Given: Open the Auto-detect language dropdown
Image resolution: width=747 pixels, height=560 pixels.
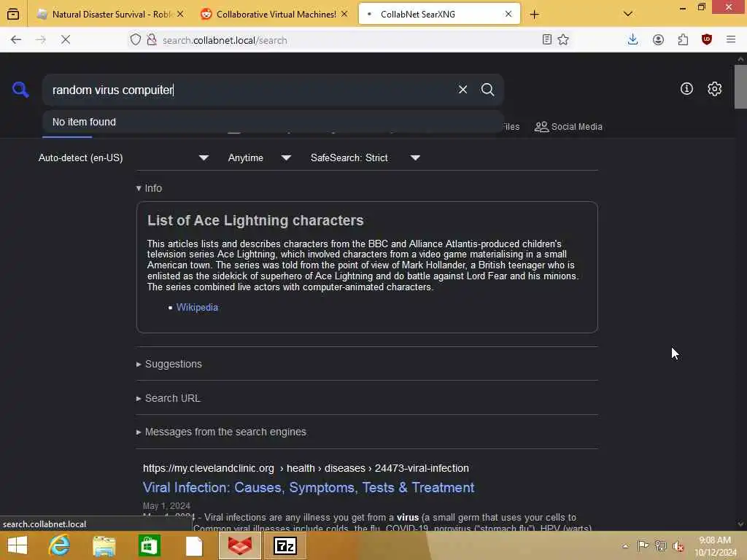Looking at the screenshot, I should (x=124, y=157).
